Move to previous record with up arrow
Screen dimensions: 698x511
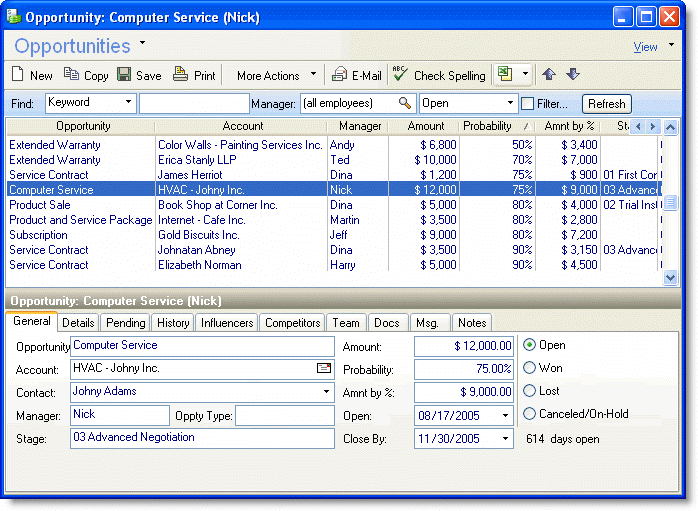(x=549, y=75)
